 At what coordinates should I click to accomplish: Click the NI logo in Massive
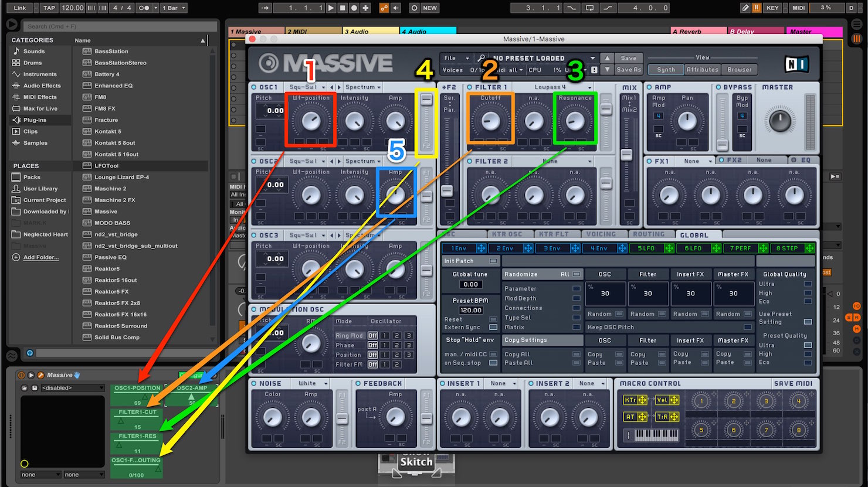(x=796, y=63)
